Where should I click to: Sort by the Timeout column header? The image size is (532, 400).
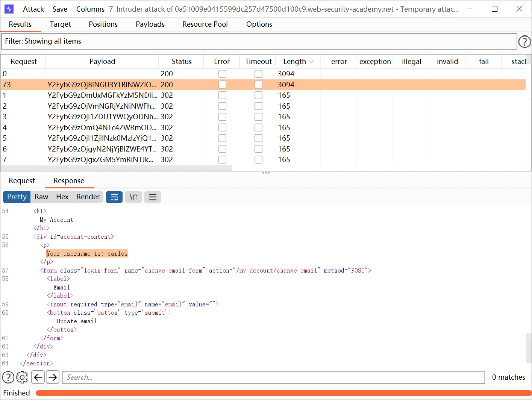(x=258, y=62)
